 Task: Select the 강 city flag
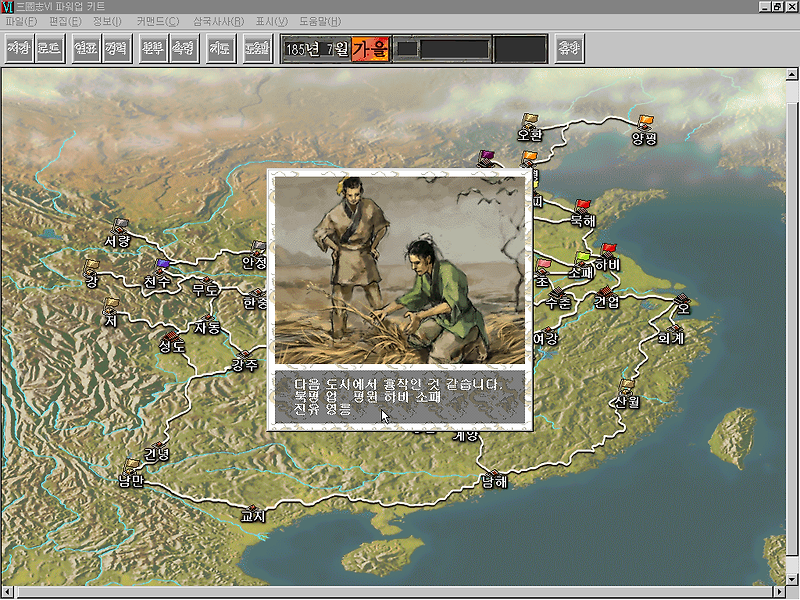point(92,265)
